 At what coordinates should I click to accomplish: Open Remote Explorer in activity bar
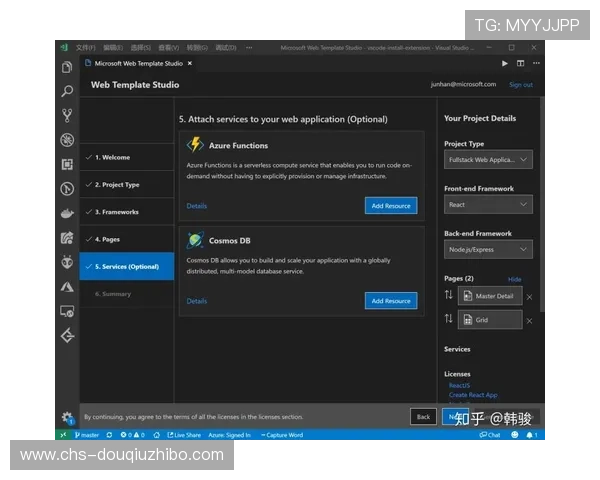[x=67, y=311]
